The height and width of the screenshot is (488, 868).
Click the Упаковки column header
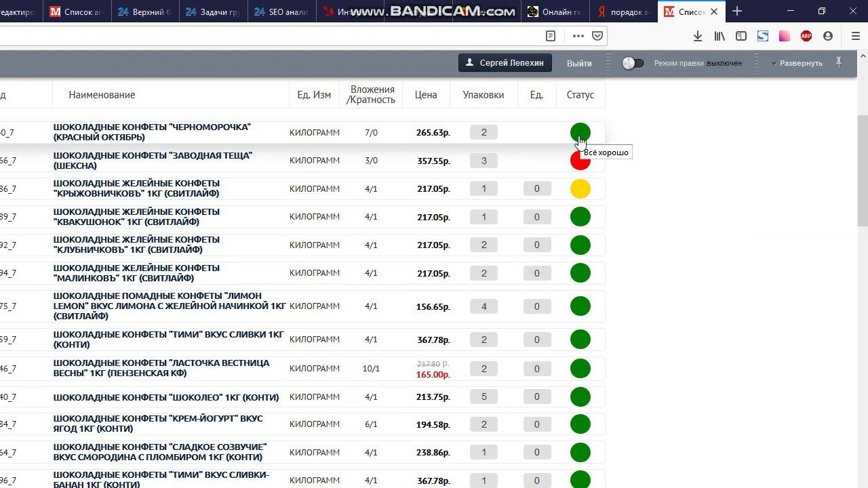tap(484, 95)
